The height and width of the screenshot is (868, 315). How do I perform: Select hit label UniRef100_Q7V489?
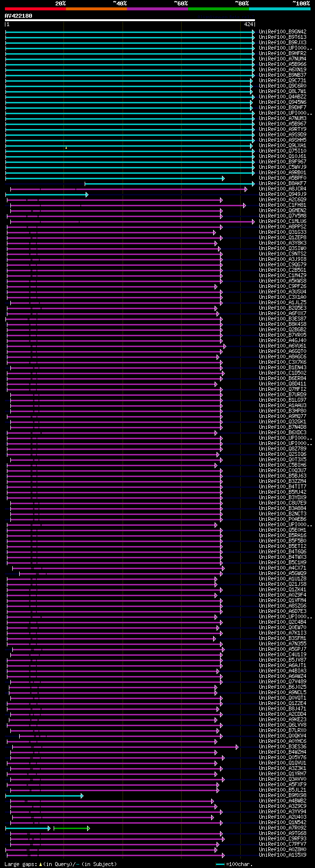(283, 682)
